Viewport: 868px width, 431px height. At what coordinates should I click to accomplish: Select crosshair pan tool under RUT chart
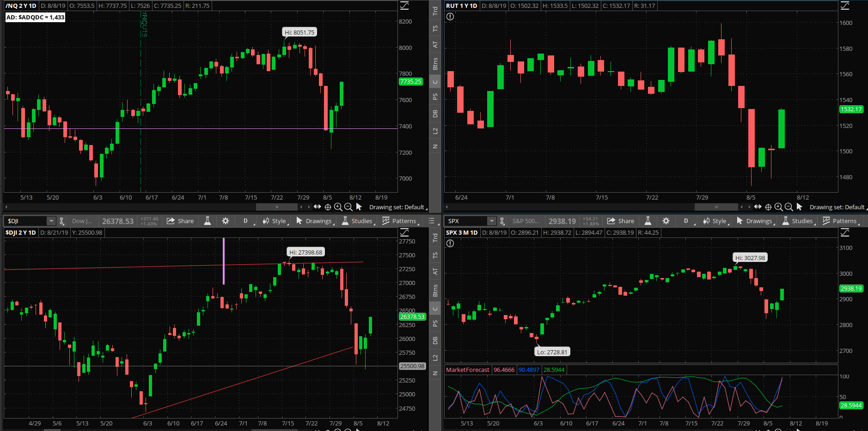click(x=768, y=207)
